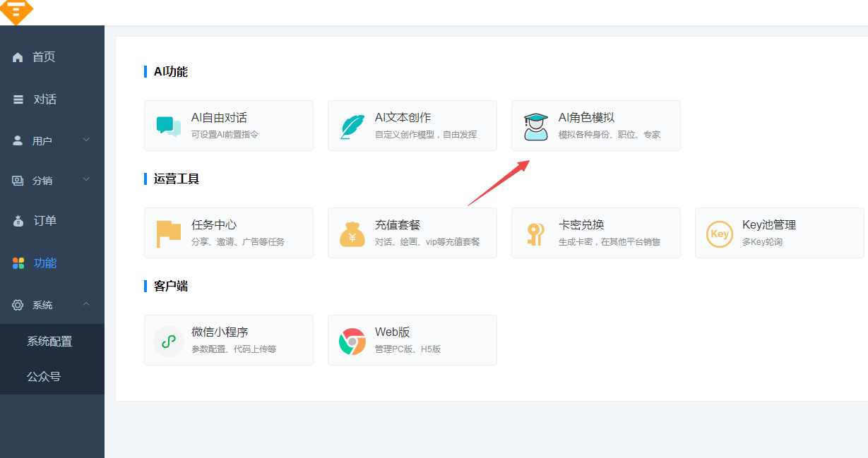
Task: Open the 充值套餐 card title
Action: (x=398, y=225)
